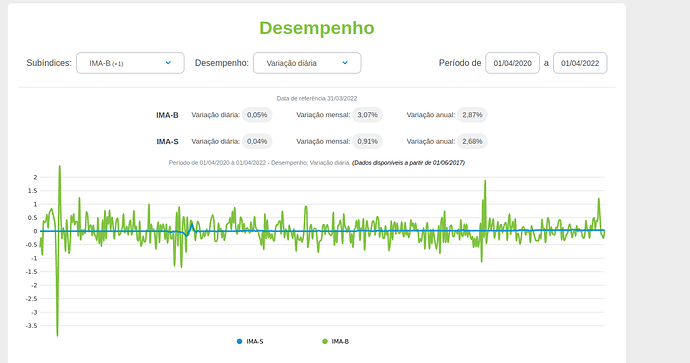This screenshot has height=363, width=690.
Task: Edit the start date 01/04/2020 field
Action: point(513,63)
